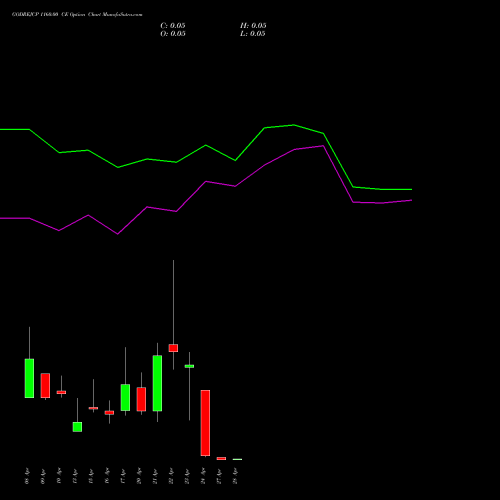
Task: Select the 24 Apr date label
Action: coord(203,476)
